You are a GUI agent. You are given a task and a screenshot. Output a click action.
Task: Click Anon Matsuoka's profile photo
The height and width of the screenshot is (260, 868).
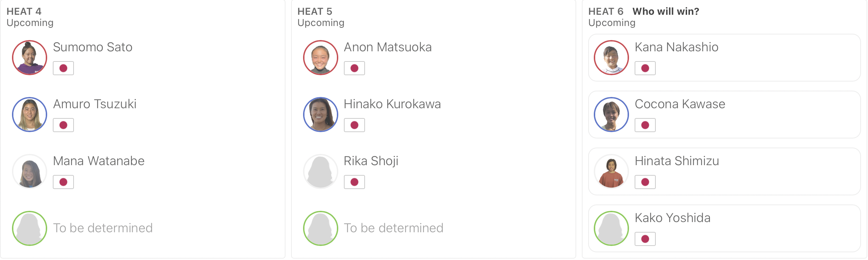coord(321,58)
